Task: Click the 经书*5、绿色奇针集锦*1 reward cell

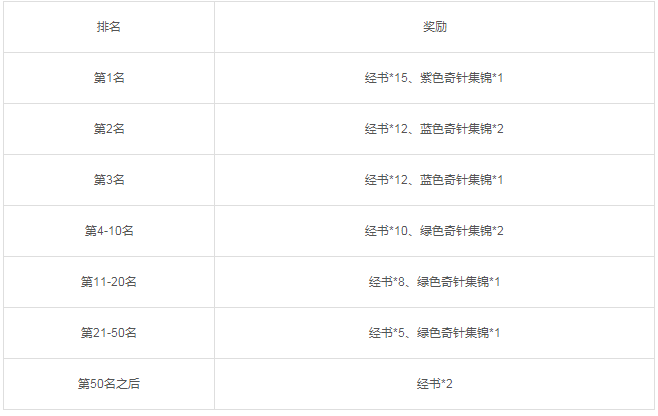Action: (x=434, y=333)
